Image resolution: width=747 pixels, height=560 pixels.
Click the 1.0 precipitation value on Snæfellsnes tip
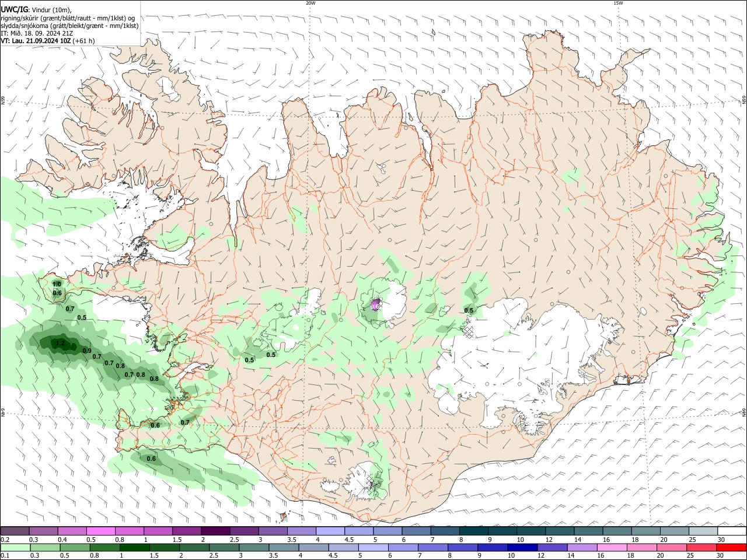click(57, 284)
